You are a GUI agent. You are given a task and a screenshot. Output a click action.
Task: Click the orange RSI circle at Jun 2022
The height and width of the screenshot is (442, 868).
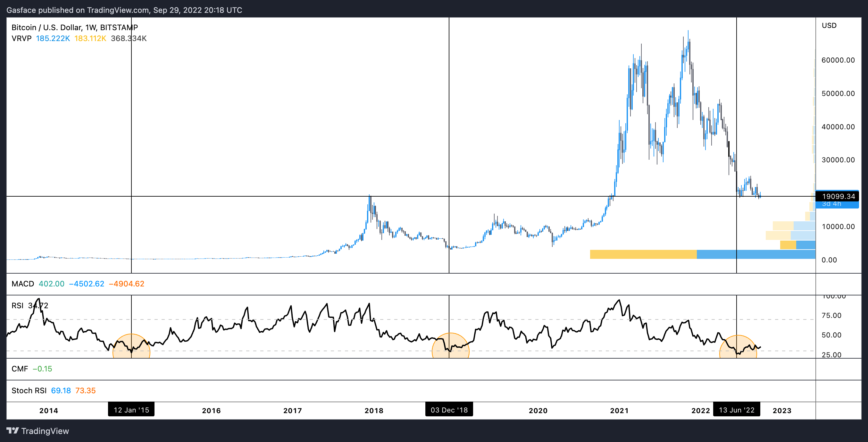click(x=738, y=347)
